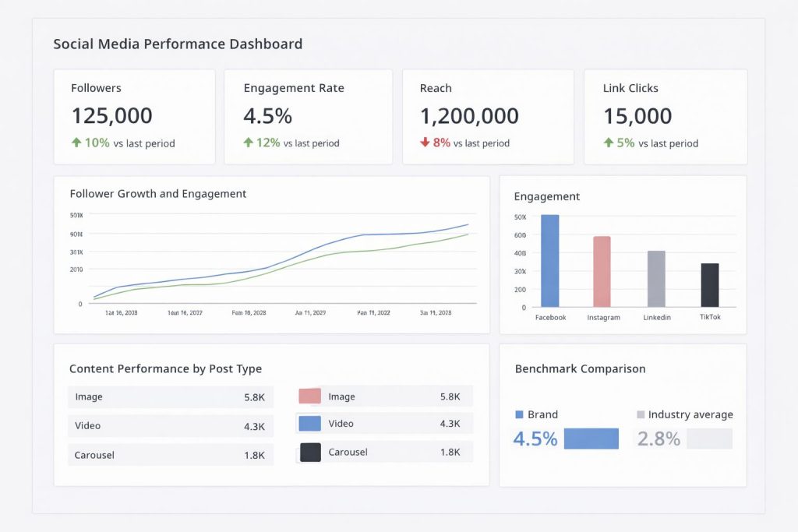Click the 8% change in Reach card
The image size is (798, 532).
[441, 143]
